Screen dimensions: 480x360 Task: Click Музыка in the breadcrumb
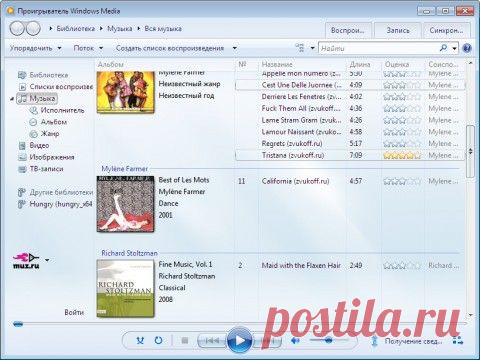click(x=119, y=29)
